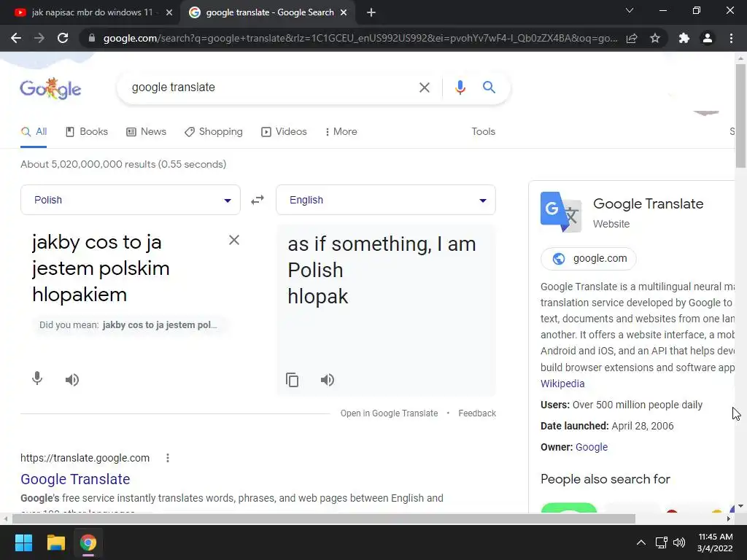Switch to Videos results
The height and width of the screenshot is (560, 747).
[284, 132]
